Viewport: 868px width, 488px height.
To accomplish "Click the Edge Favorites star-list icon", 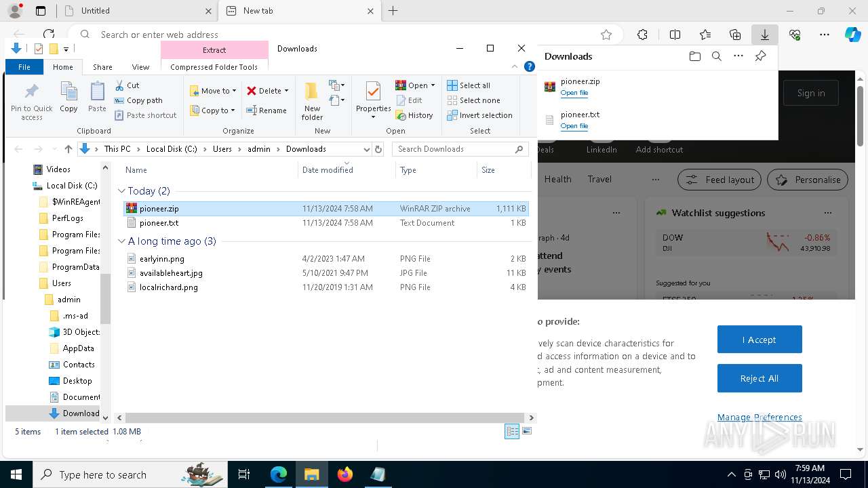I will click(705, 35).
